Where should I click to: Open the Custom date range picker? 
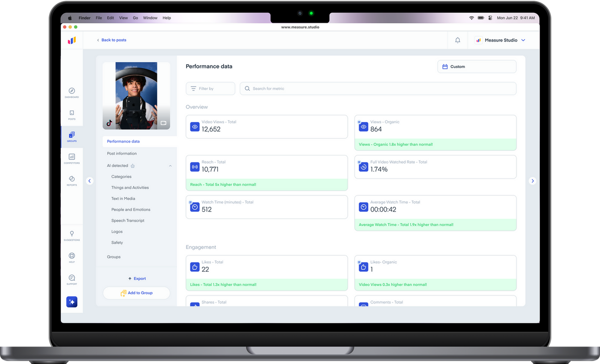pyautogui.click(x=477, y=67)
